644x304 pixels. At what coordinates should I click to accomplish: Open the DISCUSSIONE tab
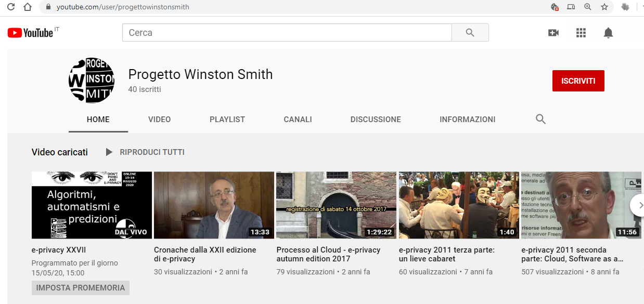pos(376,120)
